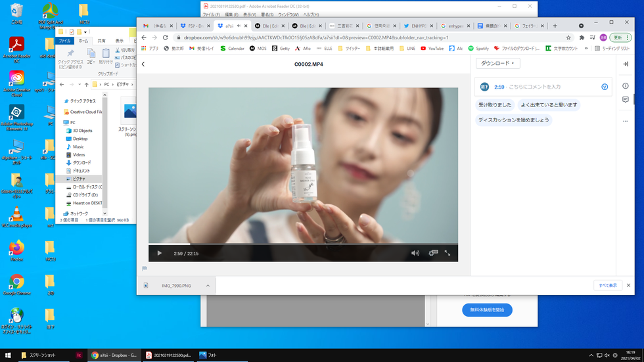The image size is (644, 362).
Task: Click 無料体験版を開始 in Acrobat
Action: coord(487,310)
